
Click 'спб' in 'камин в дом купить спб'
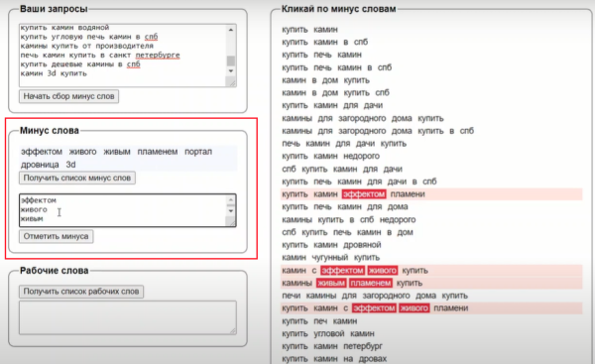pyautogui.click(x=382, y=93)
